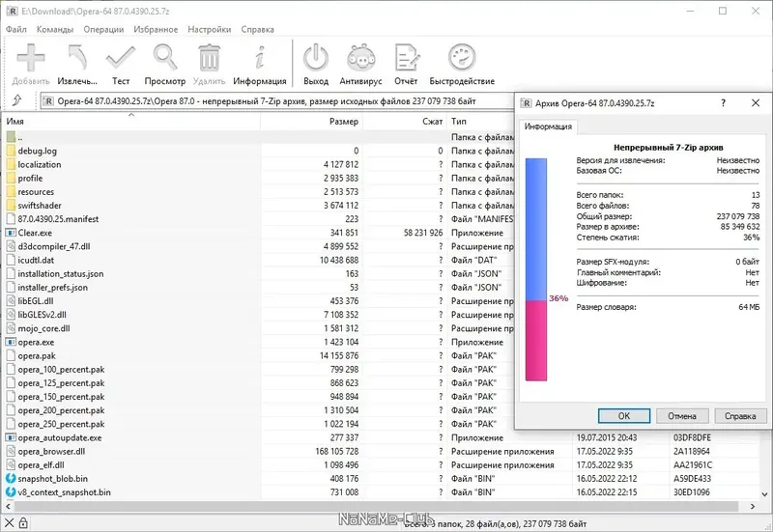
Task: Sort list by Тип column header
Action: pos(480,122)
